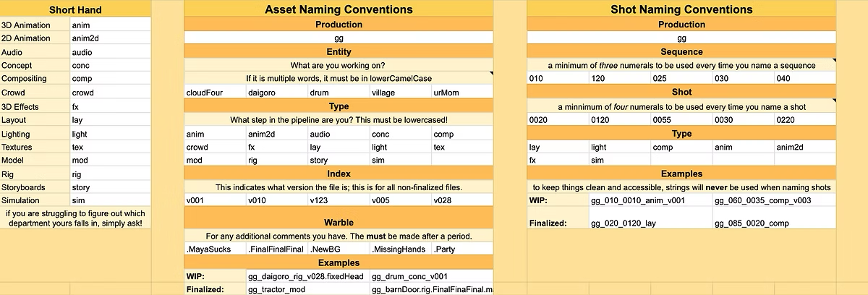The width and height of the screenshot is (868, 295).
Task: Select the "gg_tractor_mod" finalized example
Action: click(307, 289)
